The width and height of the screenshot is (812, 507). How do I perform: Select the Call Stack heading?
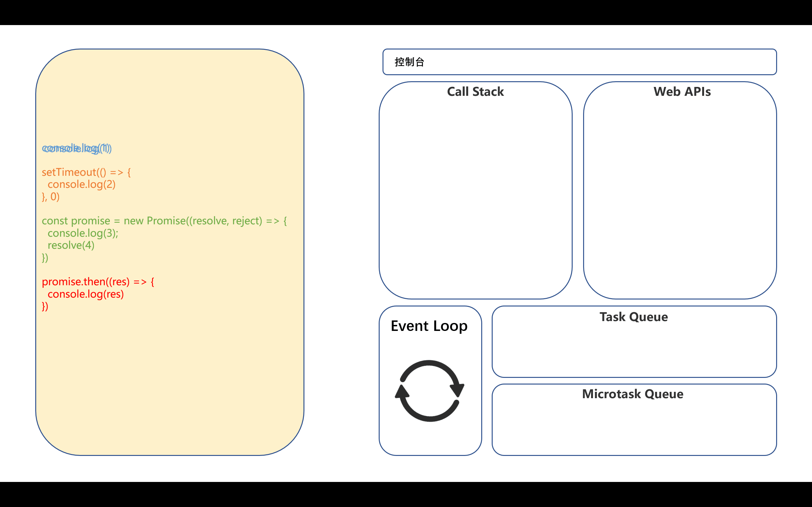[475, 92]
